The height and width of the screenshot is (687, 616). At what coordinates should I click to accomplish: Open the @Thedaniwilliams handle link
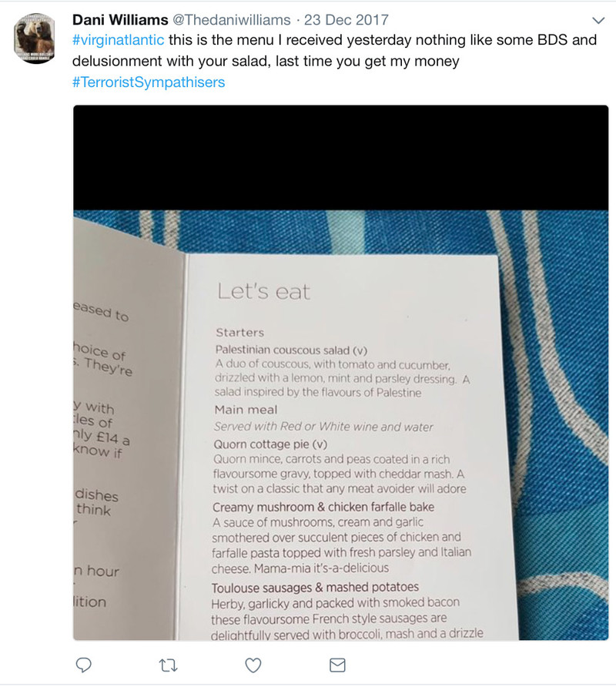click(231, 20)
